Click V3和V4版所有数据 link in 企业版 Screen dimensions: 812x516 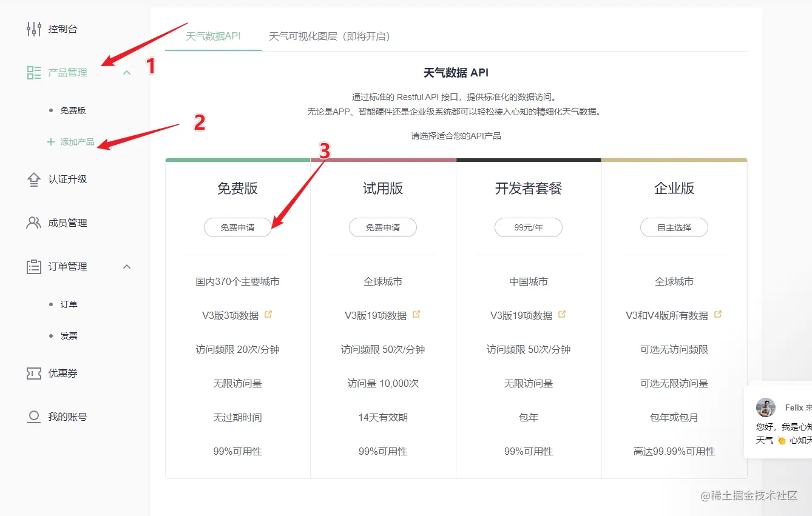[x=667, y=315]
